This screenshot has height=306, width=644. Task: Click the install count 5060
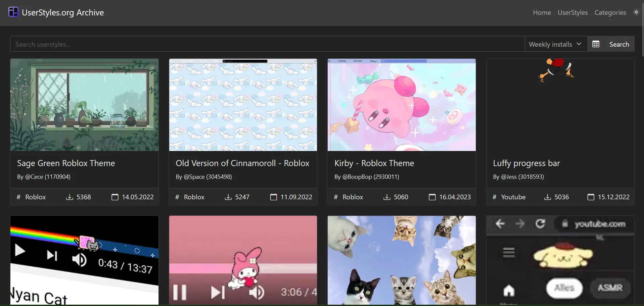pyautogui.click(x=401, y=197)
